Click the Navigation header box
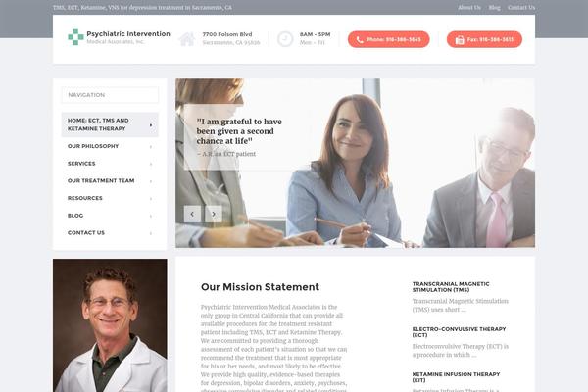Screen dimensions: 588x392 point(110,95)
